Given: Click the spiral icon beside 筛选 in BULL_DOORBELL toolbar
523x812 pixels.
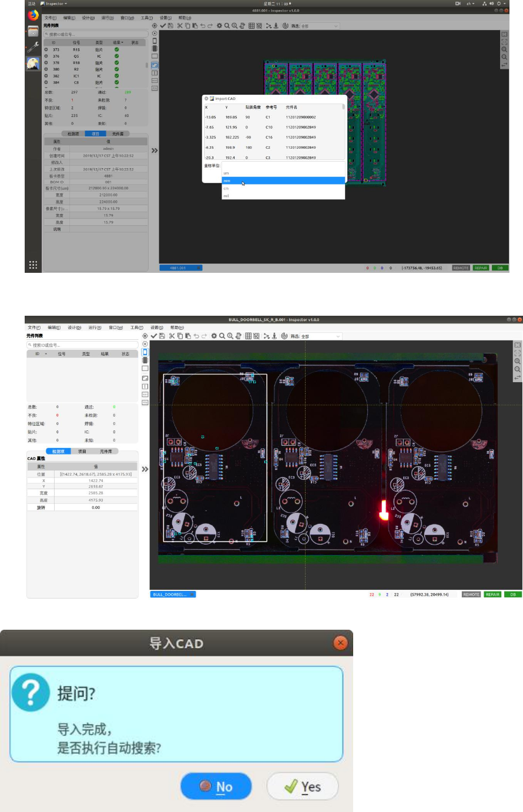Looking at the screenshot, I should (284, 336).
